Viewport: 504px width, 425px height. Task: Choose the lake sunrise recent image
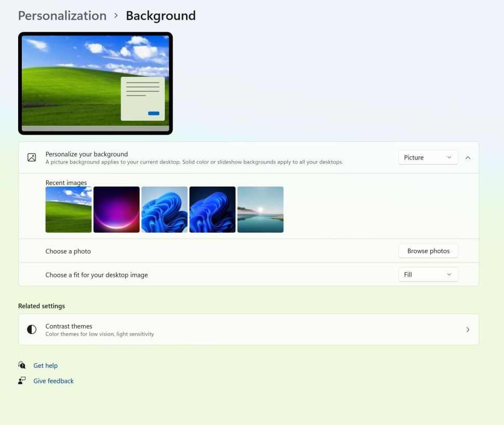[x=260, y=209]
